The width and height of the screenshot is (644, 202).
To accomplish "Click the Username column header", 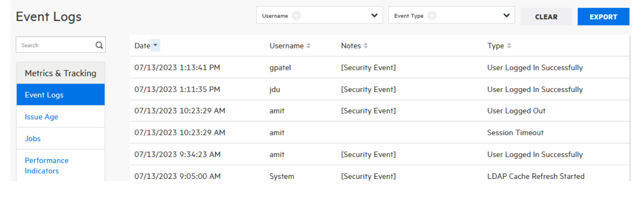I will tap(287, 46).
